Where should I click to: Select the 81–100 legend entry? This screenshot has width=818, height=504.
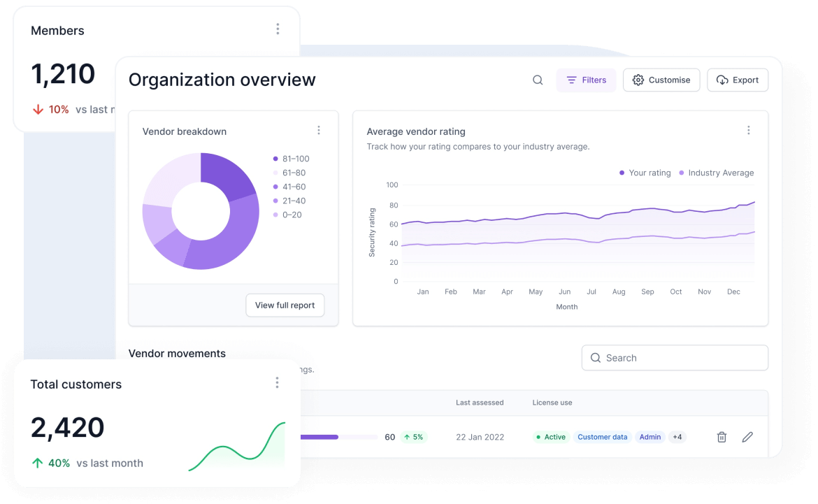pos(291,159)
